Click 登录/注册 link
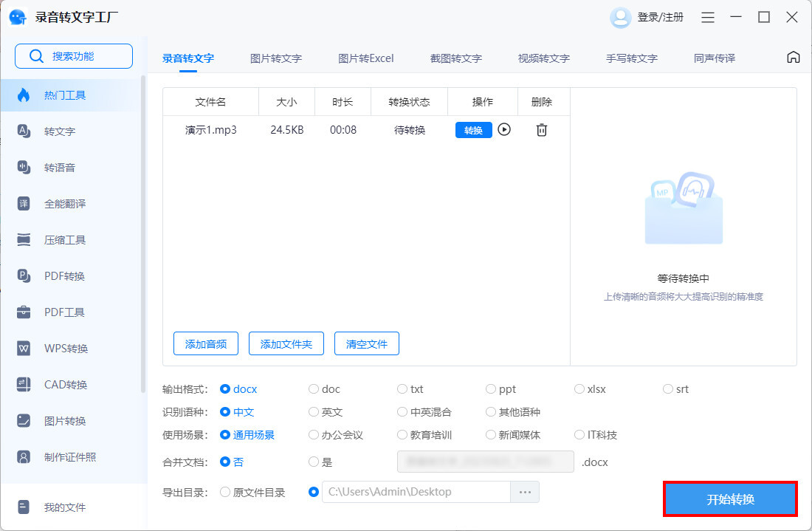The width and height of the screenshot is (812, 531). pyautogui.click(x=660, y=17)
